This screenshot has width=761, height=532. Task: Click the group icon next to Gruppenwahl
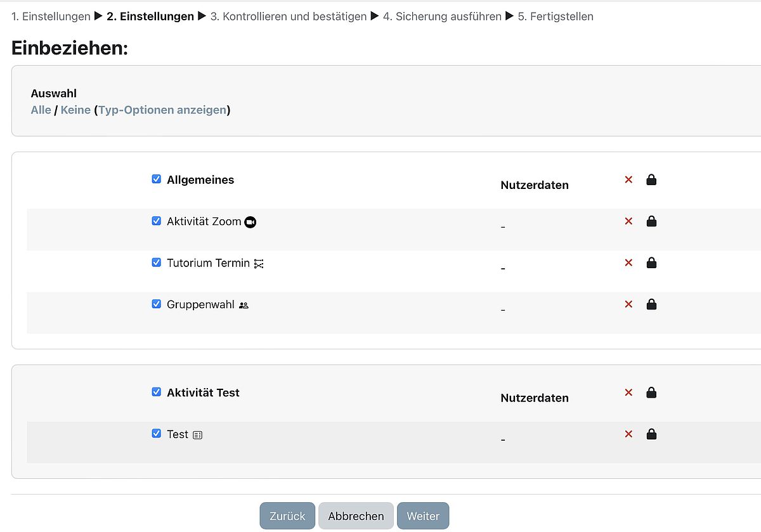click(x=244, y=305)
